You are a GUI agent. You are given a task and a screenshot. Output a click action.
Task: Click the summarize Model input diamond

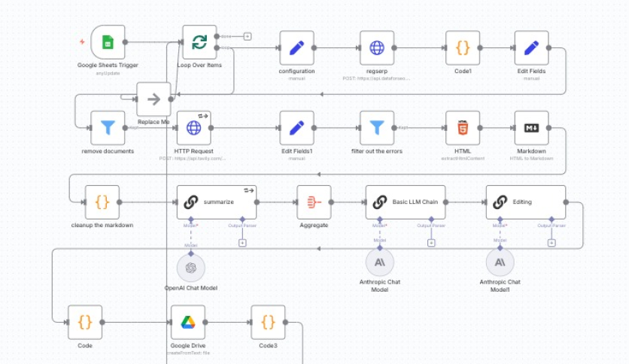pyautogui.click(x=191, y=220)
